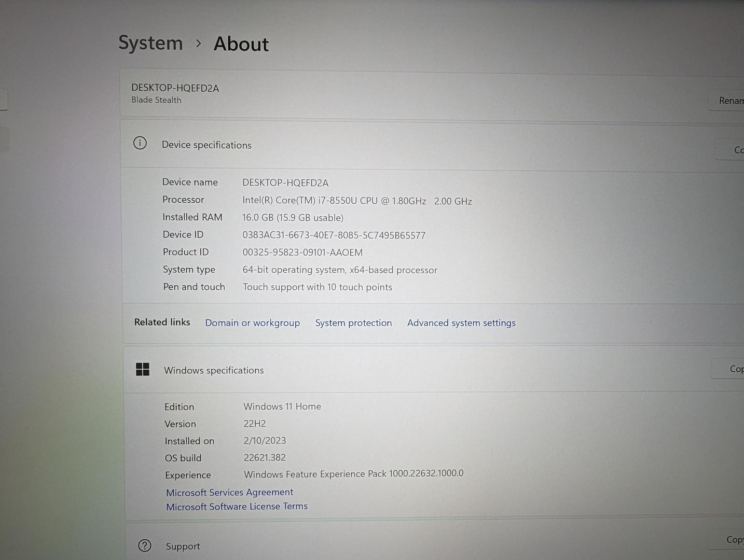The height and width of the screenshot is (560, 744).
Task: Go back to System in breadcrumb
Action: 150,43
